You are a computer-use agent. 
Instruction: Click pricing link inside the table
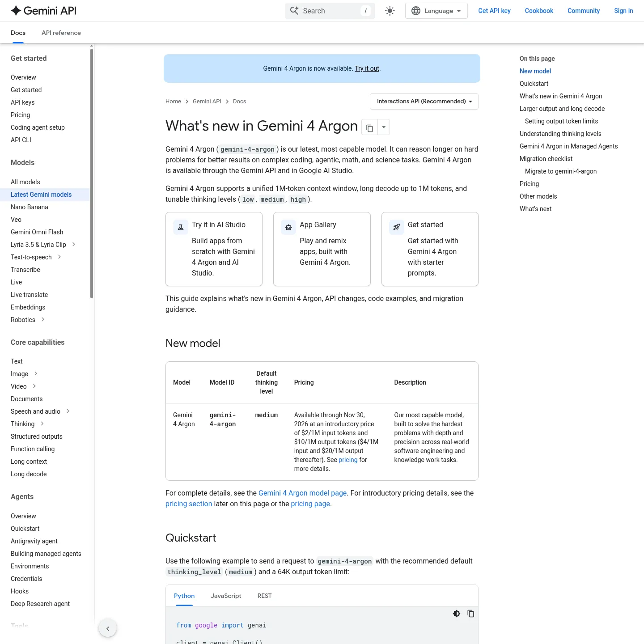pyautogui.click(x=348, y=460)
